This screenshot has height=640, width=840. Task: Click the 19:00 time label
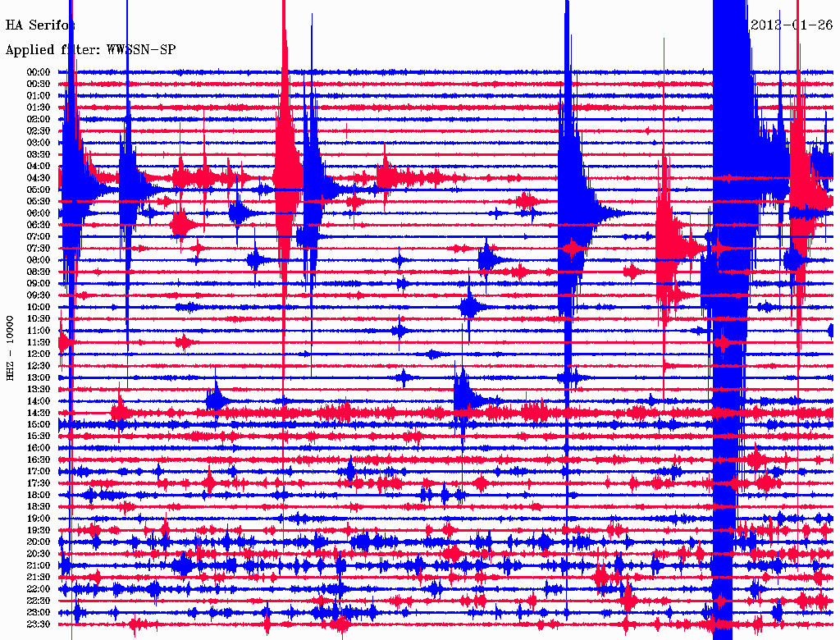(x=39, y=519)
